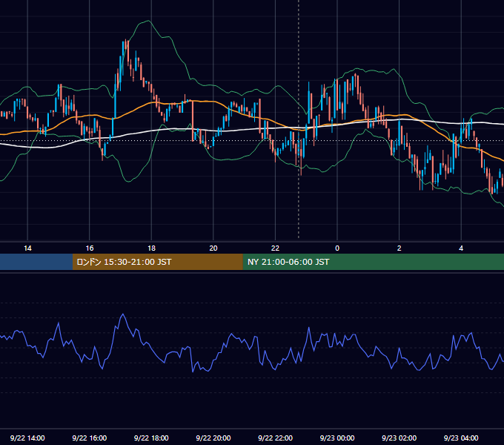Click the 22 hour label on price chart axis
The height and width of the screenshot is (445, 504).
coord(275,248)
